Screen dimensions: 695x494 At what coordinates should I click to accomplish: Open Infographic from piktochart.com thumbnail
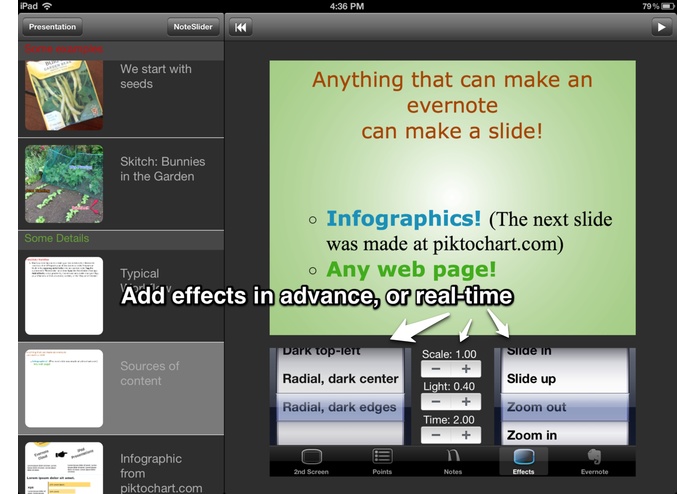pos(64,468)
